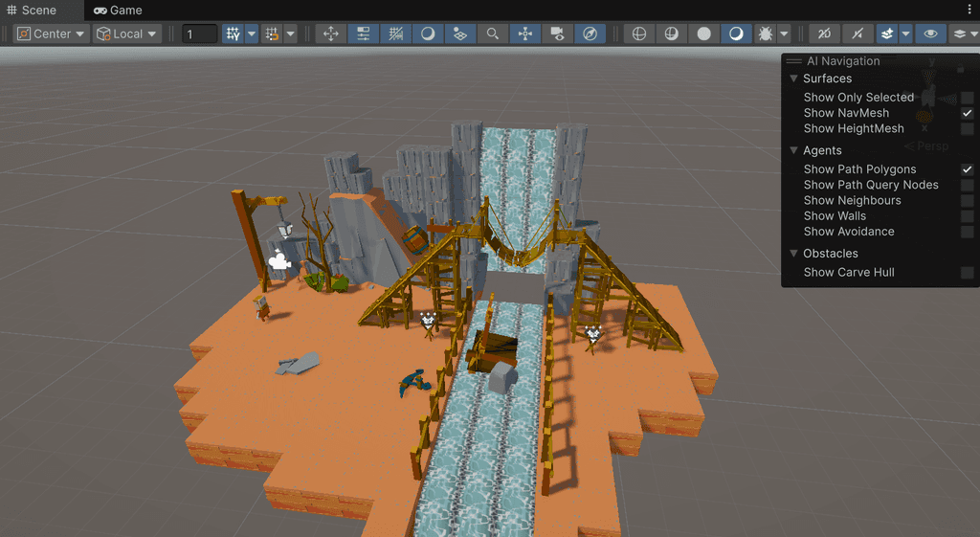
Task: Select the Unlit solid sphere draw mode
Action: click(x=703, y=34)
